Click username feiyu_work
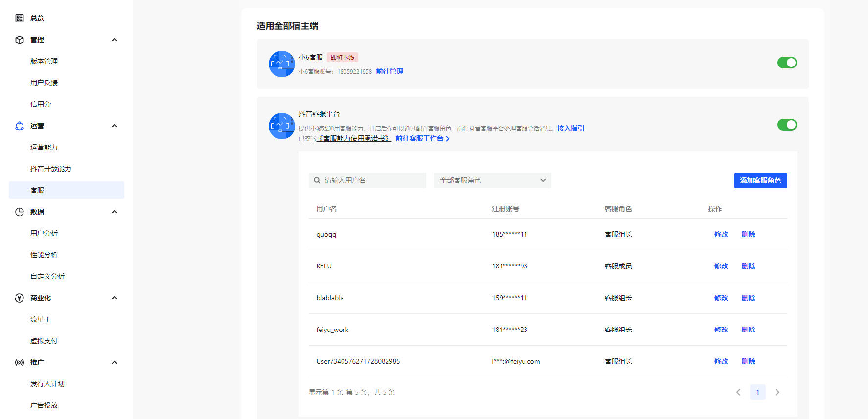 tap(332, 330)
